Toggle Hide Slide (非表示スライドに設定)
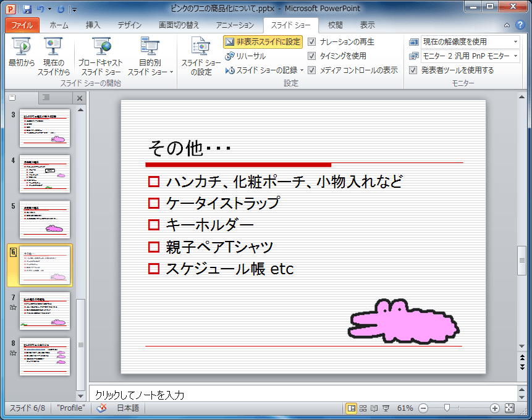Screen dimensions: 532x420 (263, 42)
